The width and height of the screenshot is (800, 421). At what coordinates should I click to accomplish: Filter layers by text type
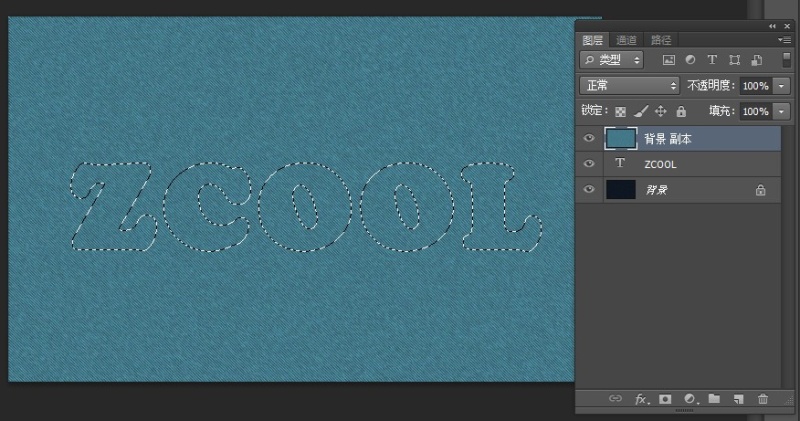(x=712, y=61)
